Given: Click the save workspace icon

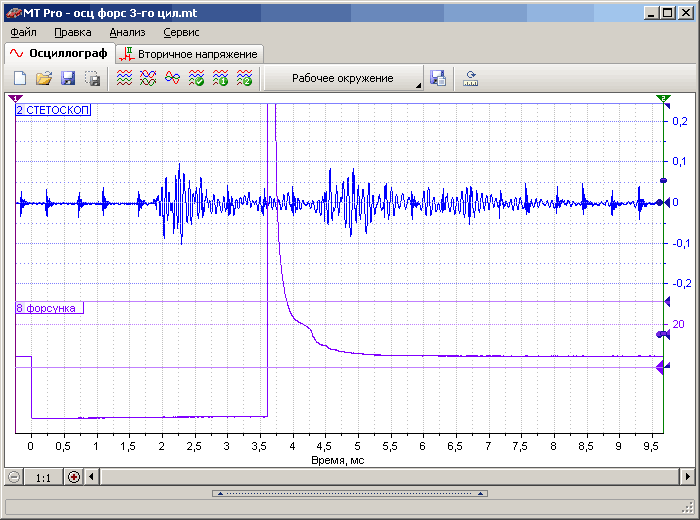Looking at the screenshot, I should (x=438, y=78).
